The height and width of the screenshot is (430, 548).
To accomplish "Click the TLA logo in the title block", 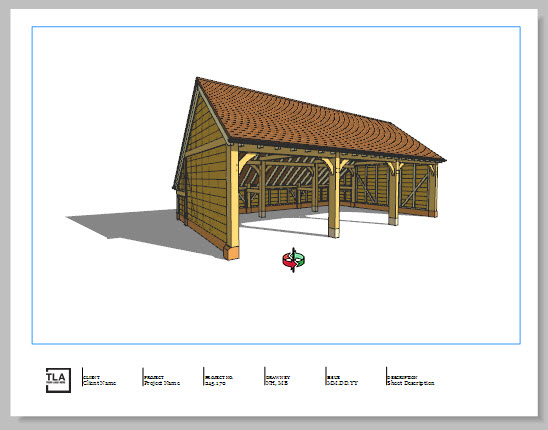I will click(x=58, y=380).
